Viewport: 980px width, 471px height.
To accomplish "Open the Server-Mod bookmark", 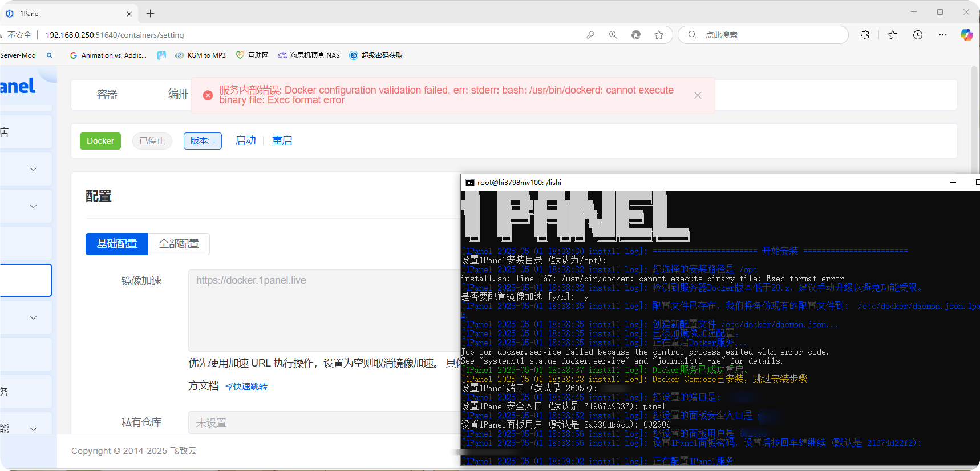I will 18,55.
